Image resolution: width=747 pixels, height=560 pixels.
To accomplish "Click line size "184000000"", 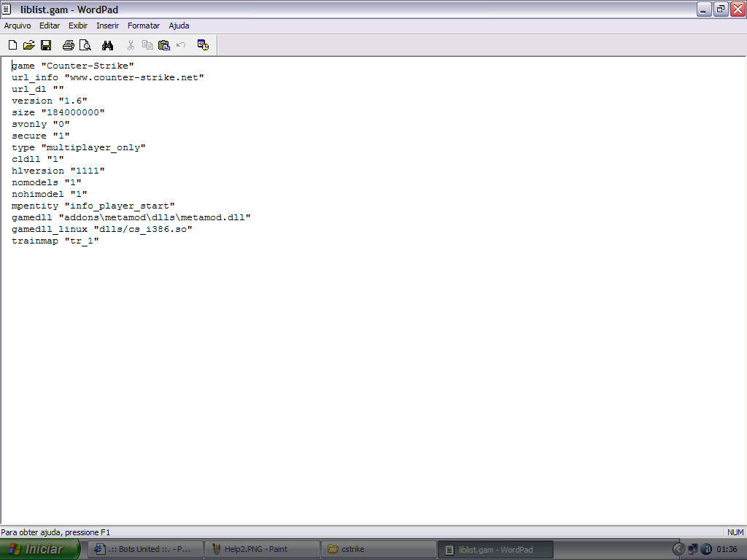I will (58, 112).
